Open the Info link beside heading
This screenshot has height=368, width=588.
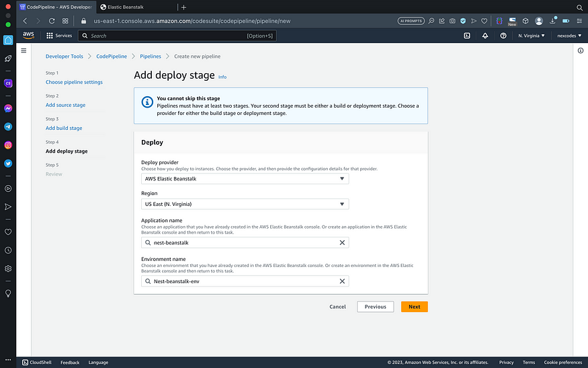pos(222,77)
